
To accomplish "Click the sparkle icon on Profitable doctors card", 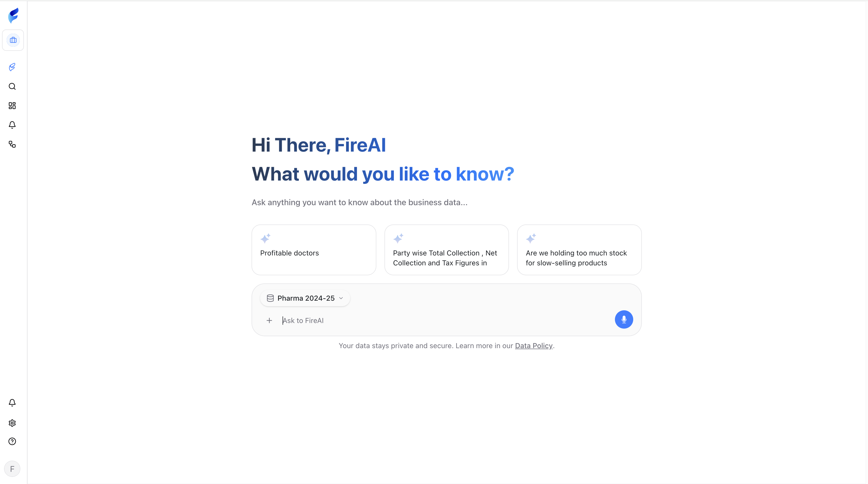I will point(266,238).
